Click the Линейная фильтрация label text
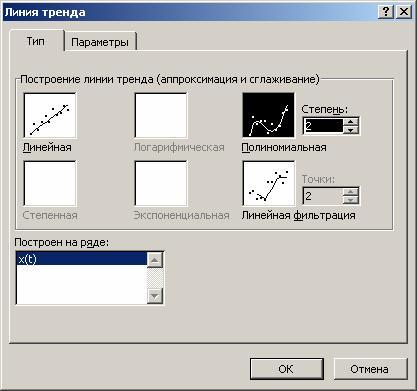This screenshot has width=417, height=391. point(298,215)
